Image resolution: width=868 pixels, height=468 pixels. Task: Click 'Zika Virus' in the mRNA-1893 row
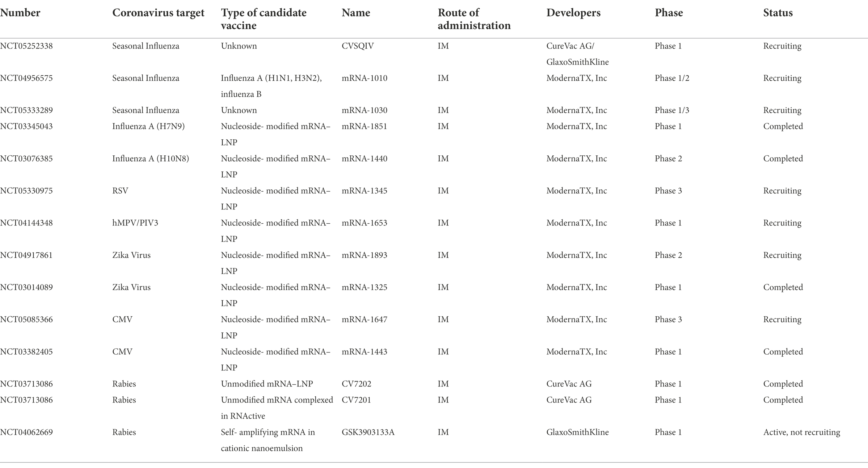[131, 255]
